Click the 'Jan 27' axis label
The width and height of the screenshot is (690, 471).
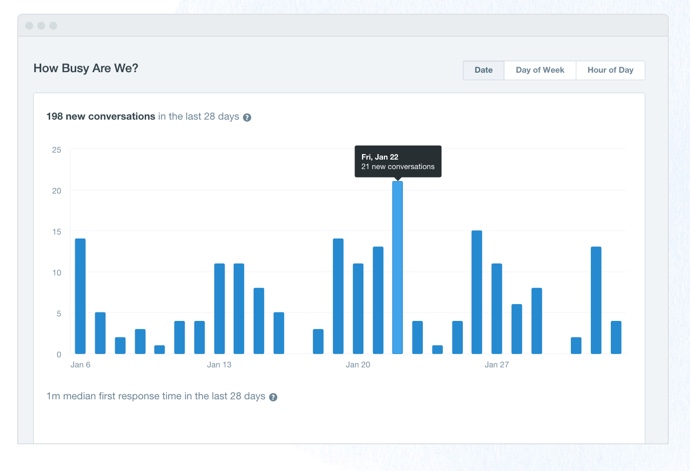click(497, 365)
